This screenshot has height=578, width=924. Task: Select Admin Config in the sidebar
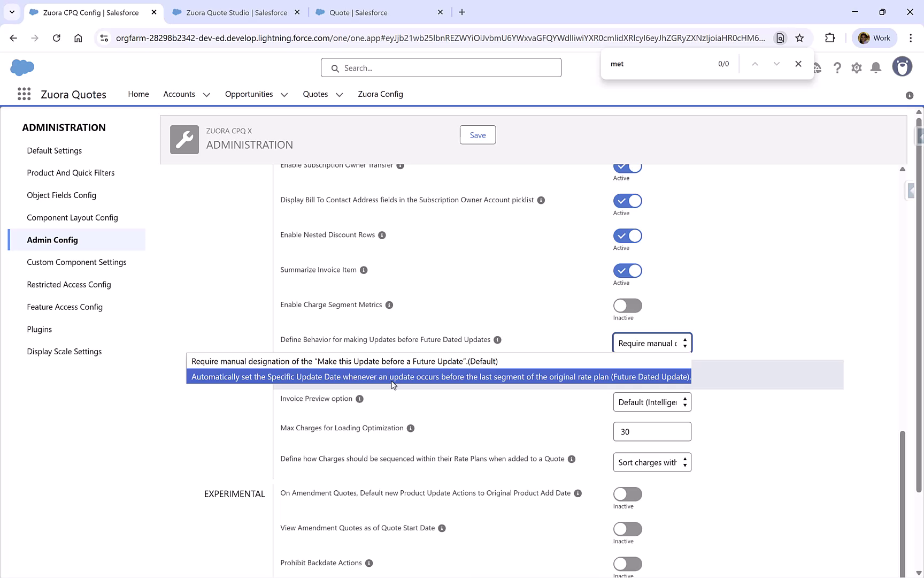pyautogui.click(x=52, y=240)
